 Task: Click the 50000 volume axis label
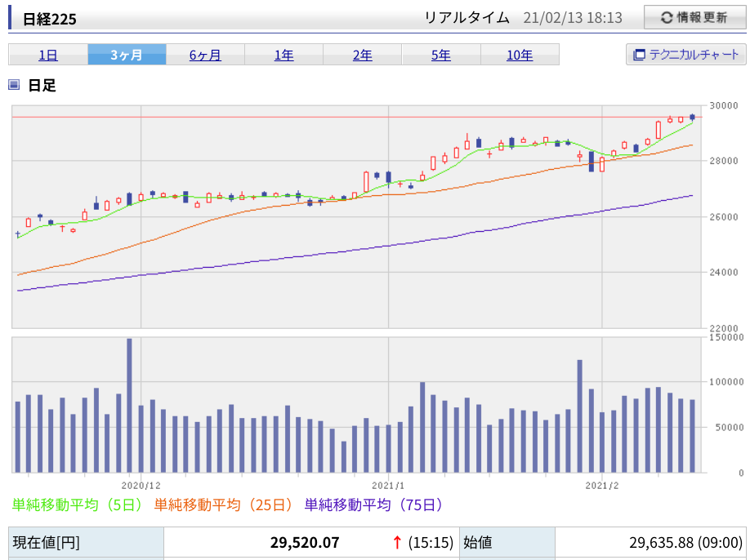pos(730,427)
